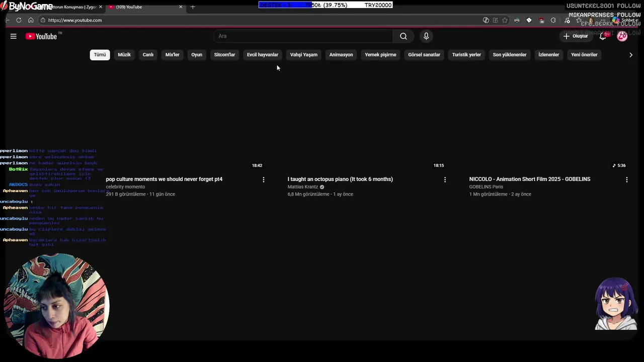Open the YouTube guide hamburger menu
Screen dimensions: 644x362
[x=14, y=36]
